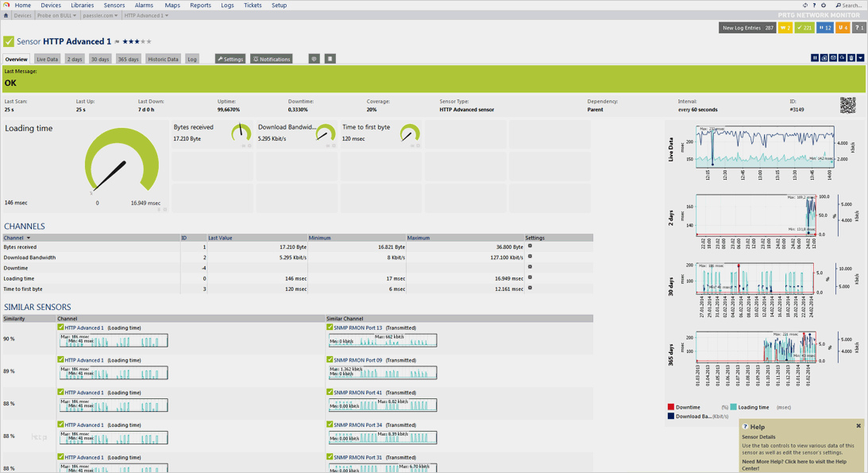
Task: Toggle Loading time legend series
Action: tap(753, 407)
